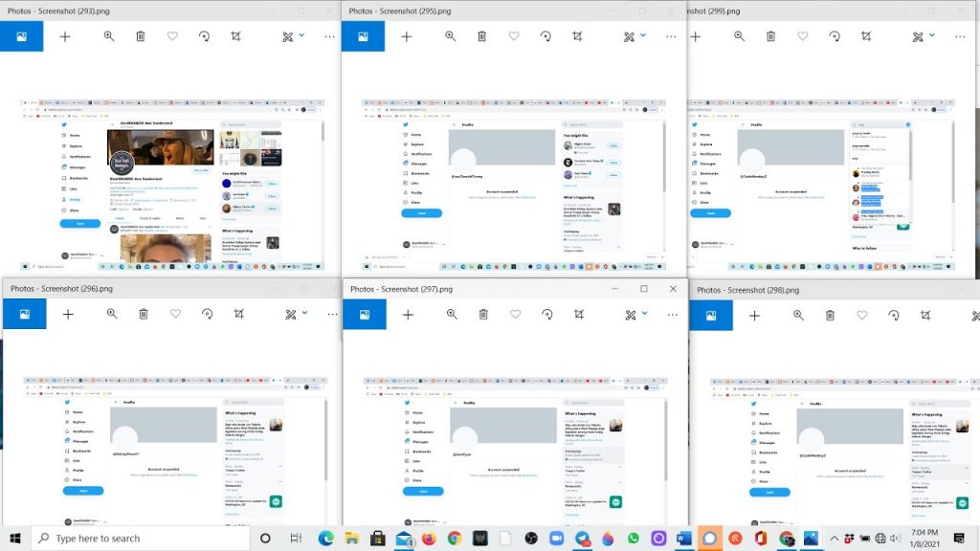Open Edit & Create menu in Screenshot (297) window
This screenshot has height=551, width=980.
[636, 314]
